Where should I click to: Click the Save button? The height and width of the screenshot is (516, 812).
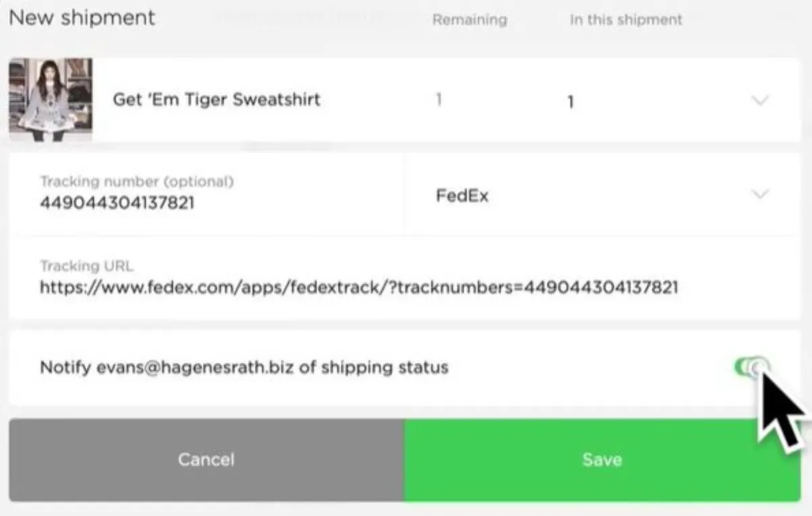(x=602, y=460)
